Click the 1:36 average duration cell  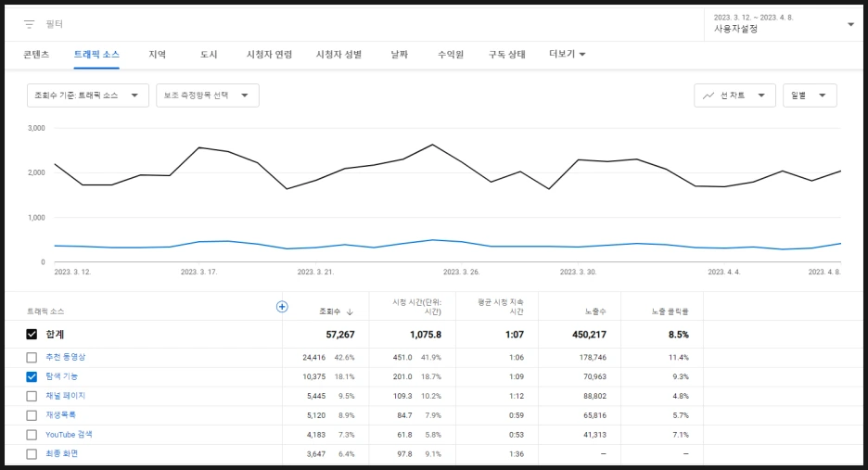(517, 454)
